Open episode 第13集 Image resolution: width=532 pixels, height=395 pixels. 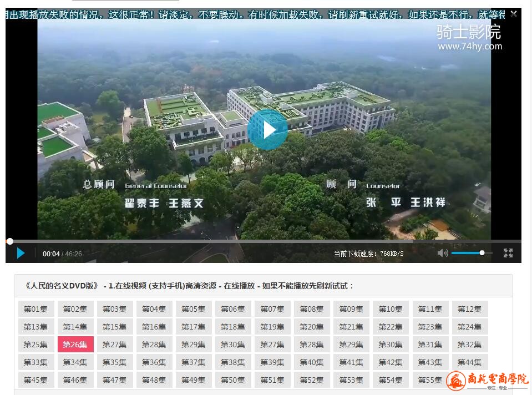tap(36, 326)
